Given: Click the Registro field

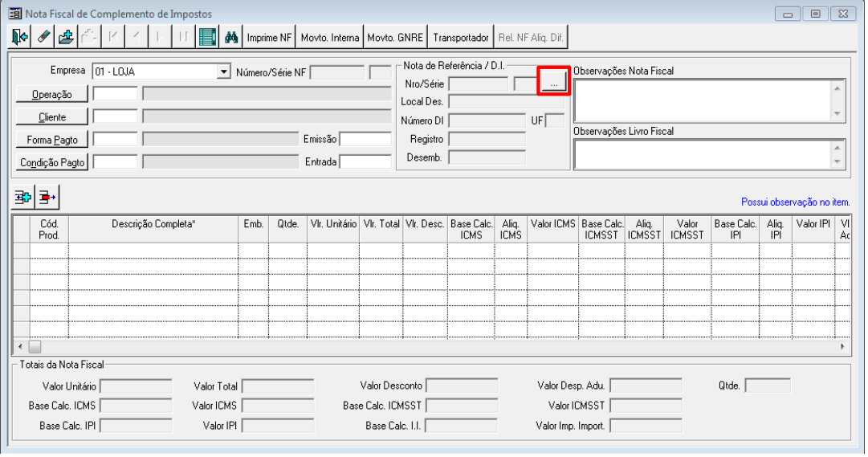Looking at the screenshot, I should tap(487, 139).
